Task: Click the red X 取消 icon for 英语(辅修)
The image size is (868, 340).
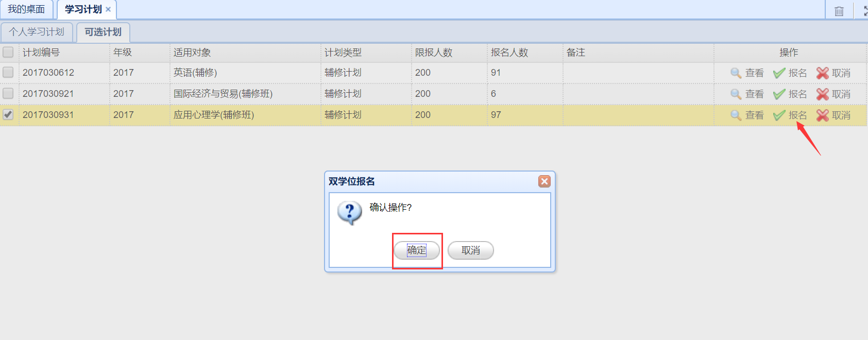Action: click(823, 73)
